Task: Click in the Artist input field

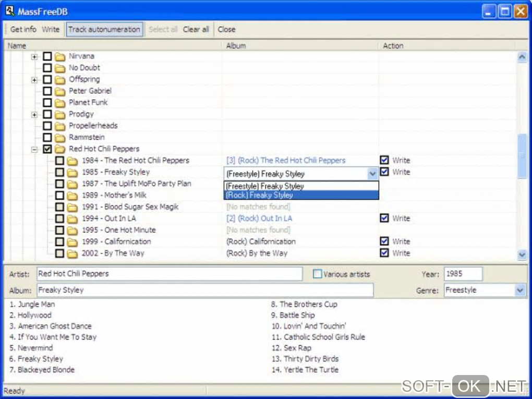Action: pos(170,274)
